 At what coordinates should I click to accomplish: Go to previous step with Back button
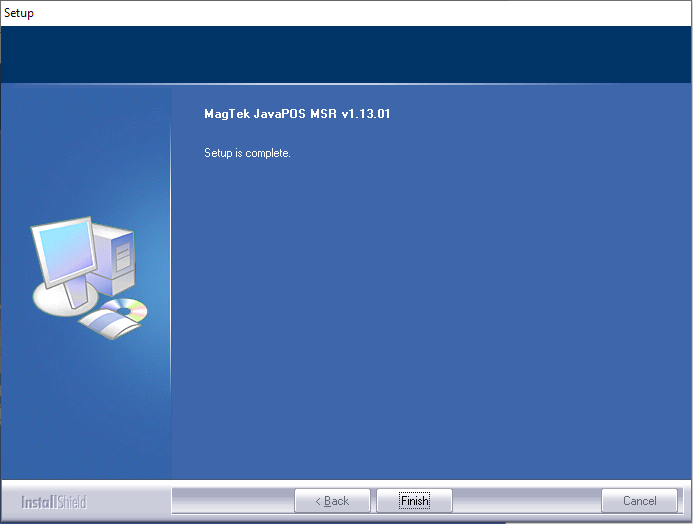pos(332,501)
